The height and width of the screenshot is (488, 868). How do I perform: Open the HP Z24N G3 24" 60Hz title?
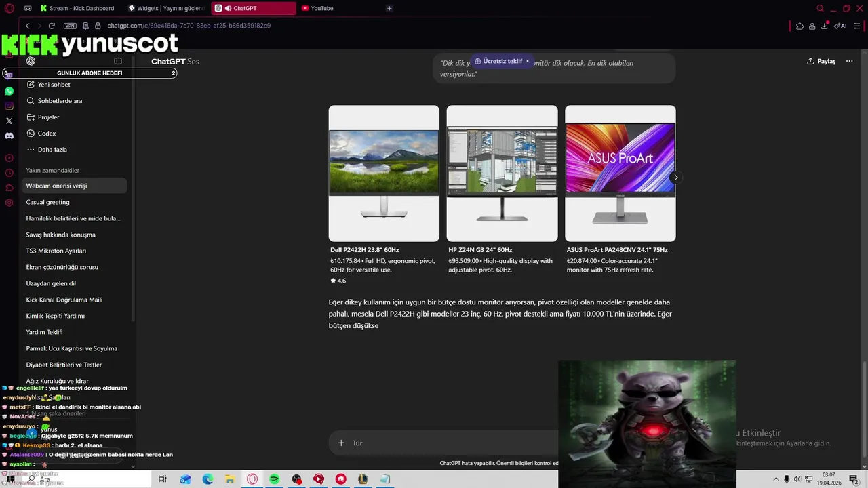pyautogui.click(x=480, y=250)
